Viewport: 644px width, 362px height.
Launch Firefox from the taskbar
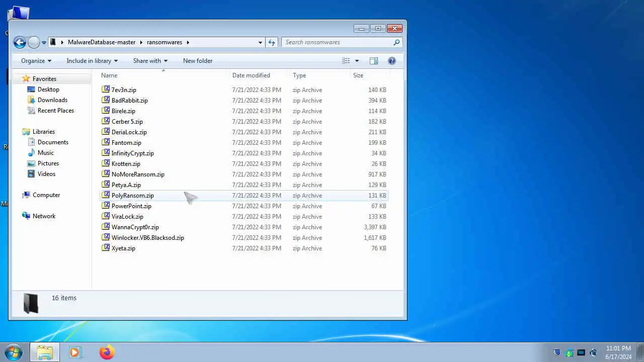(107, 352)
